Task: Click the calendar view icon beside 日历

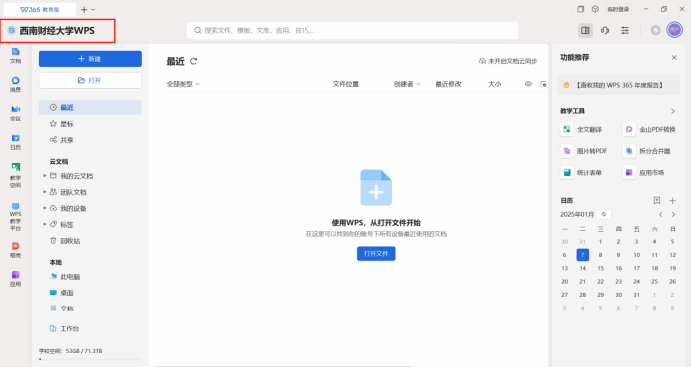Action: coord(657,200)
